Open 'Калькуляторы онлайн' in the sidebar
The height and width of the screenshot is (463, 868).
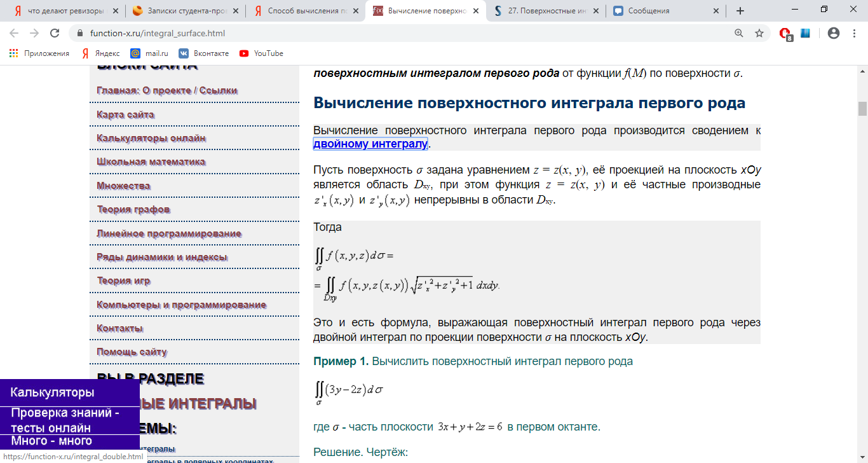(151, 138)
